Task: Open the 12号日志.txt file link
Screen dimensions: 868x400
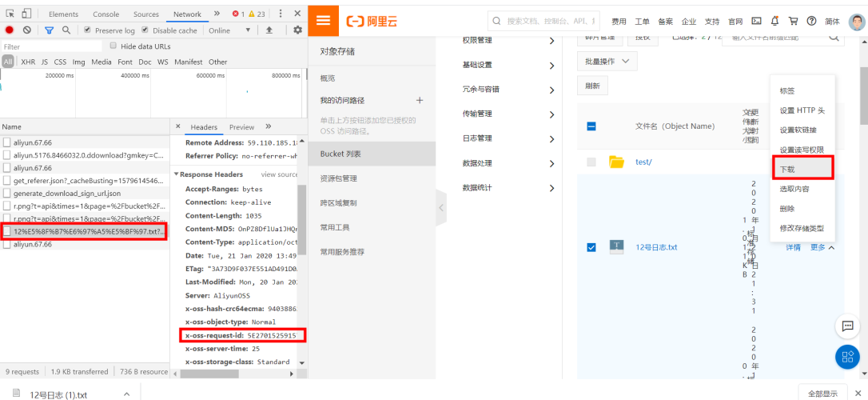Action: coord(656,247)
